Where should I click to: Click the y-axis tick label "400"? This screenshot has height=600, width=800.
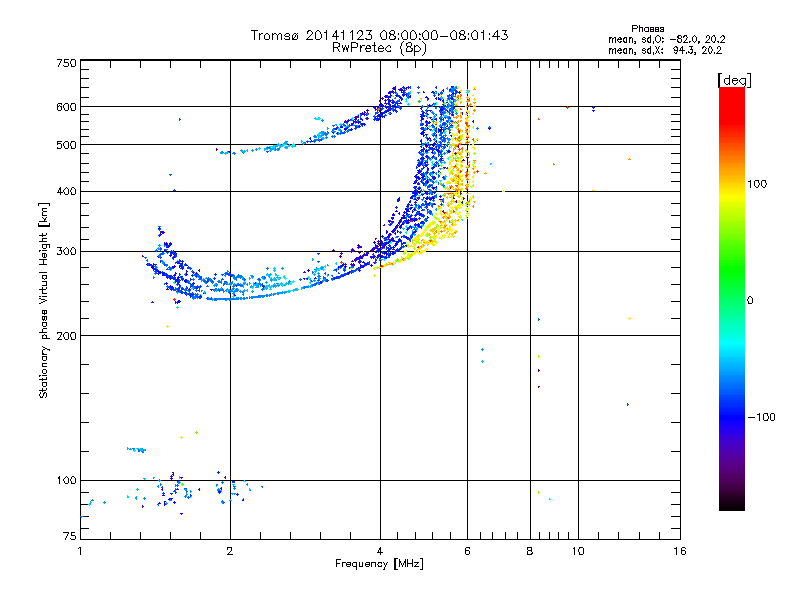pos(66,192)
